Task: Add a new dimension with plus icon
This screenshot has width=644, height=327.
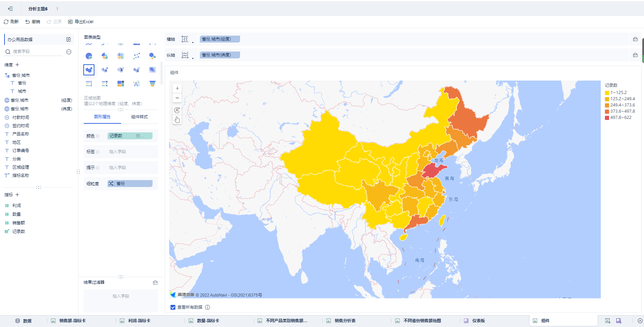Action: pyautogui.click(x=17, y=65)
